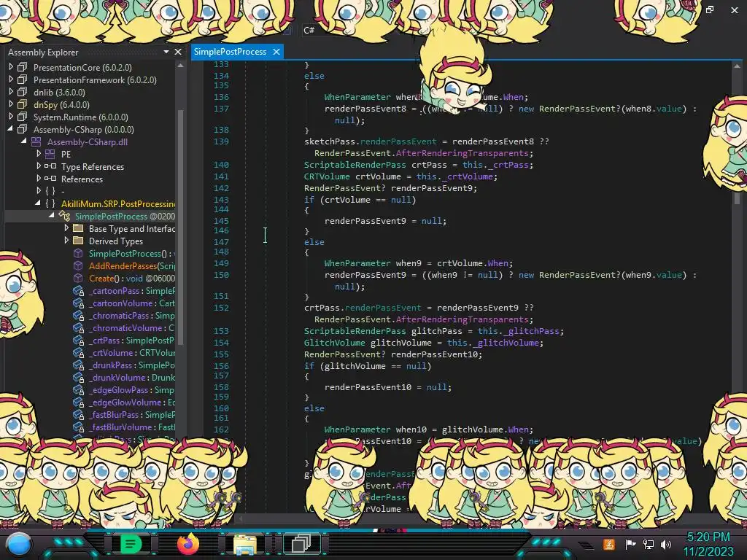Click the Type References node icon
The width and height of the screenshot is (747, 560).
point(50,166)
